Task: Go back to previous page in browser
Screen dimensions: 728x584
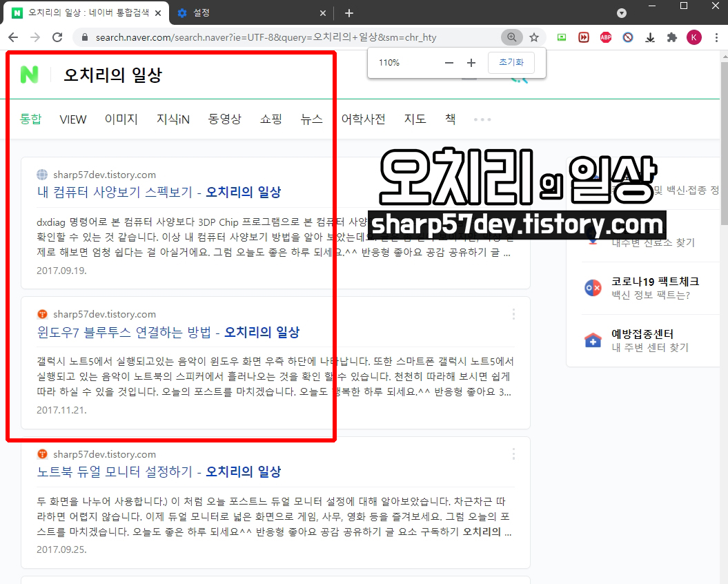Action: 13,37
